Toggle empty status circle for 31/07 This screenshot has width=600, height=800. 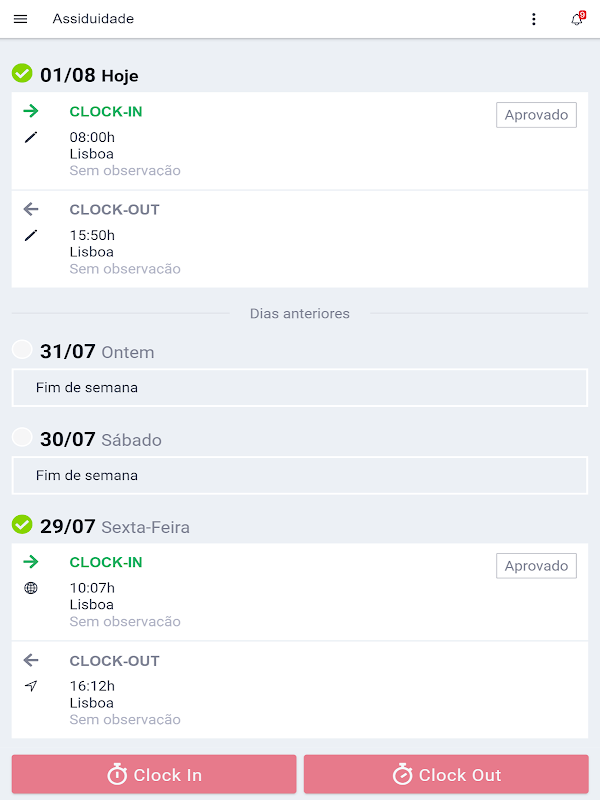pyautogui.click(x=22, y=349)
